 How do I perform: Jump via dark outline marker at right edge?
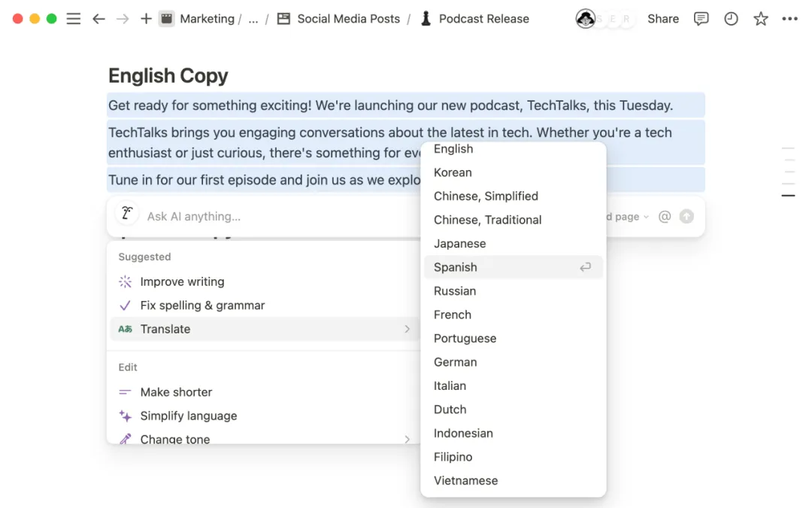coord(788,196)
